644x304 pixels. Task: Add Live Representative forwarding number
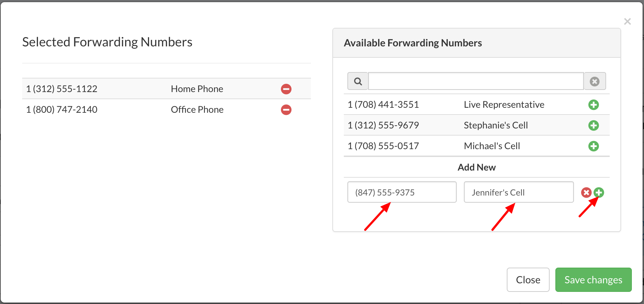pos(594,105)
